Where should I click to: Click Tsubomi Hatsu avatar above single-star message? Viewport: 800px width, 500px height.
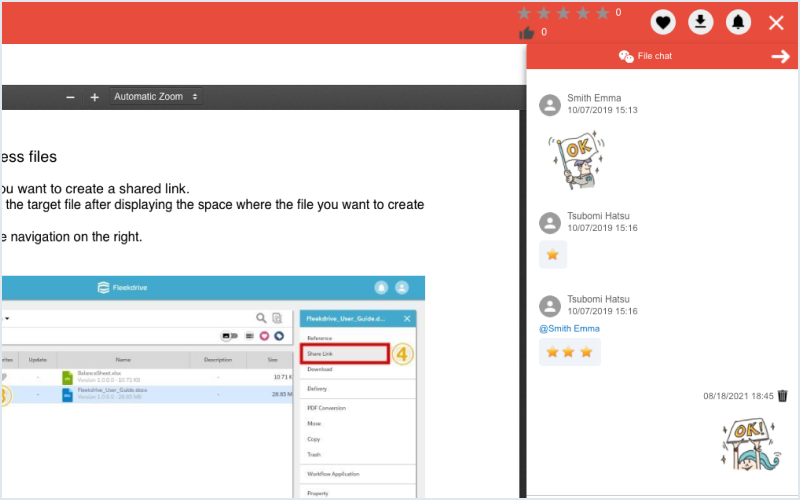pos(550,223)
